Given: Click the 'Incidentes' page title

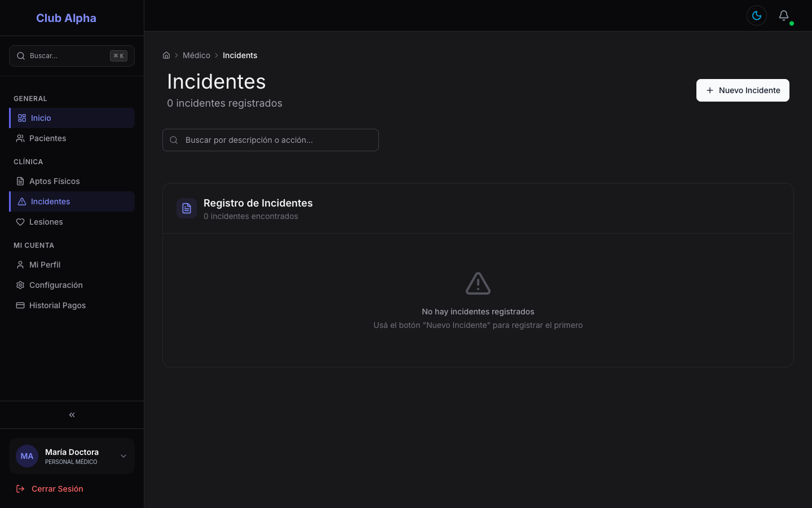Looking at the screenshot, I should coord(217,82).
